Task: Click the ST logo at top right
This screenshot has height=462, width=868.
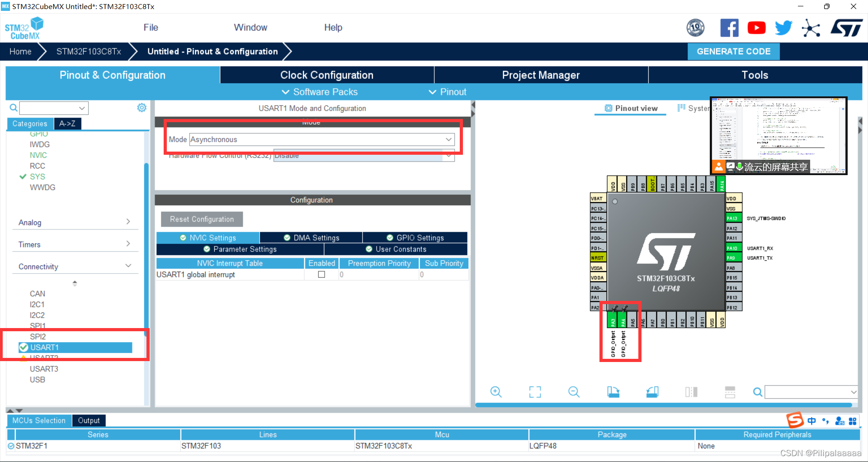Action: (x=846, y=28)
